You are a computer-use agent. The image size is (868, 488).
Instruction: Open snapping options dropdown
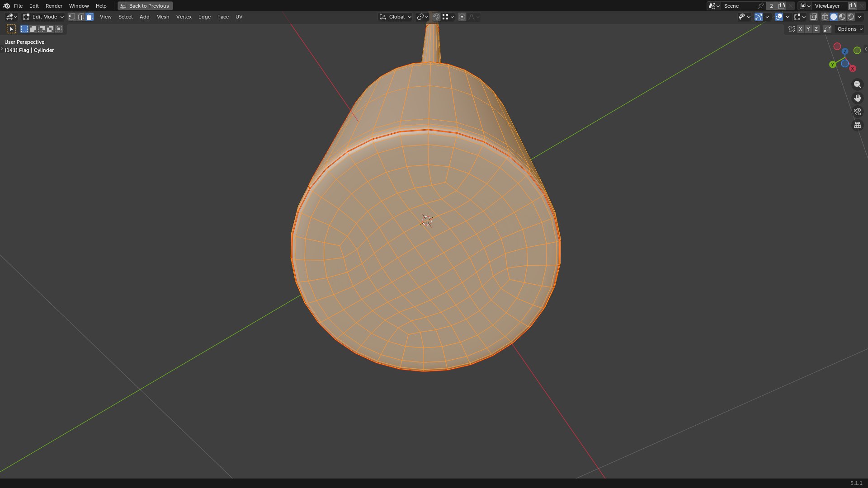[448, 17]
